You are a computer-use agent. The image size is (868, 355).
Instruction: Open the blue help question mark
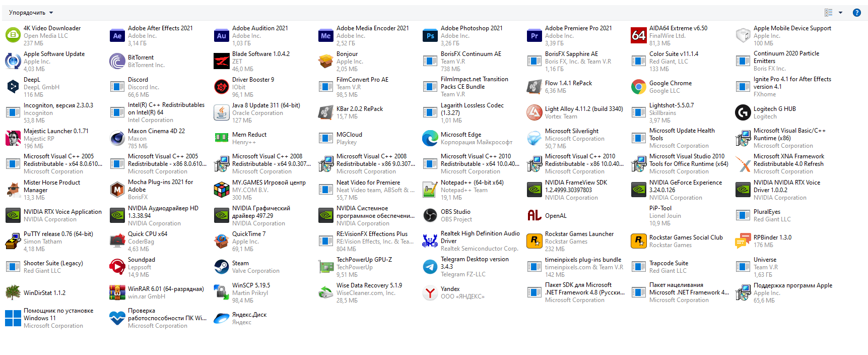[x=856, y=13]
